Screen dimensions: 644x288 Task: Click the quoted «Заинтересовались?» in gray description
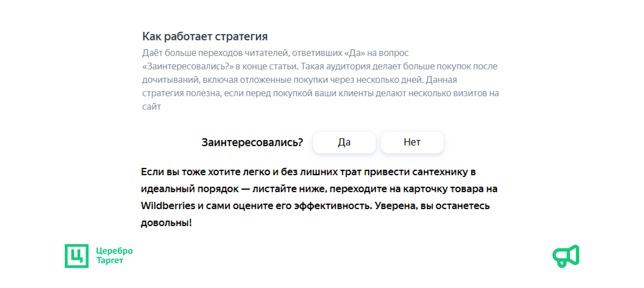(188, 66)
